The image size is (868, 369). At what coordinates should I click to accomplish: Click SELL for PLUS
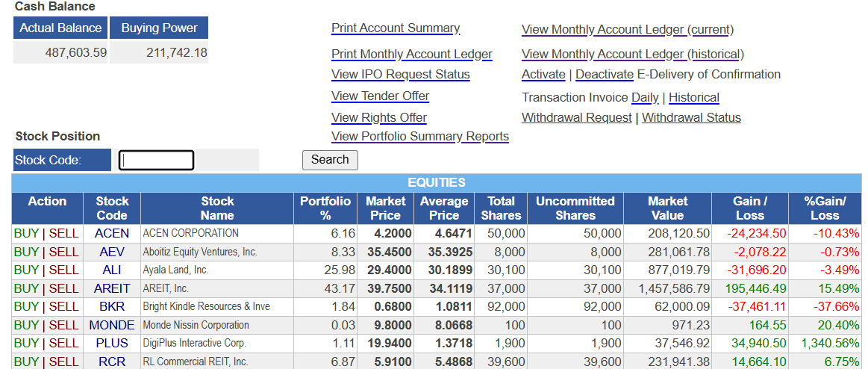[63, 344]
